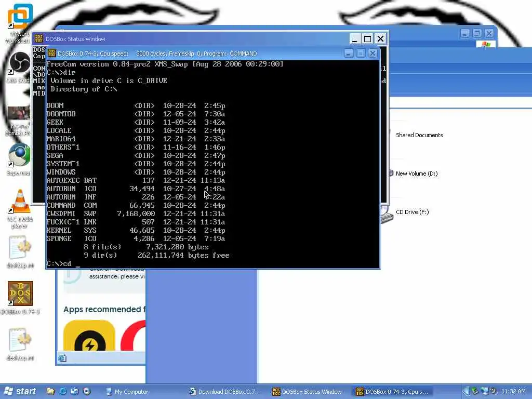
Task: Click the SYSTEM~1 directory entry
Action: 136,164
